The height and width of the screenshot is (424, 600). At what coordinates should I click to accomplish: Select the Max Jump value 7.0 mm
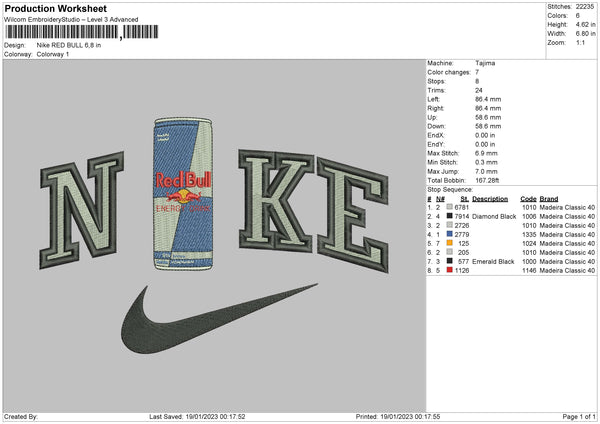[x=486, y=171]
